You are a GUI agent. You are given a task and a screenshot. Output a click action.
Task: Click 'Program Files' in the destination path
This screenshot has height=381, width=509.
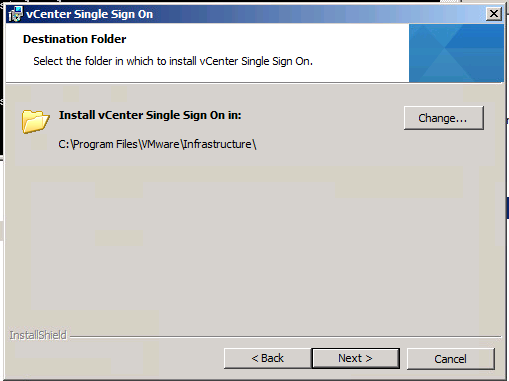click(105, 144)
